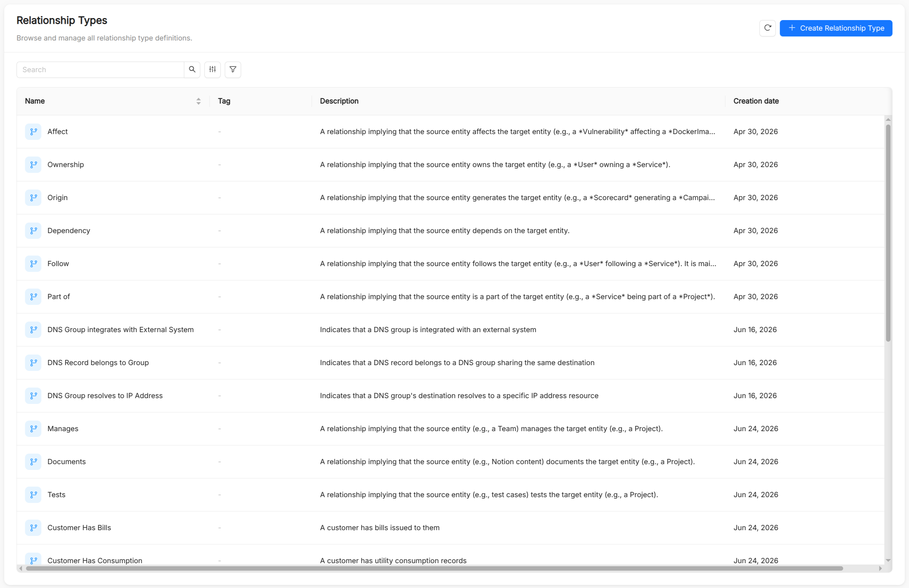Viewport: 909px width, 588px height.
Task: Open the Customer Has Consumption relationship type
Action: pos(95,560)
